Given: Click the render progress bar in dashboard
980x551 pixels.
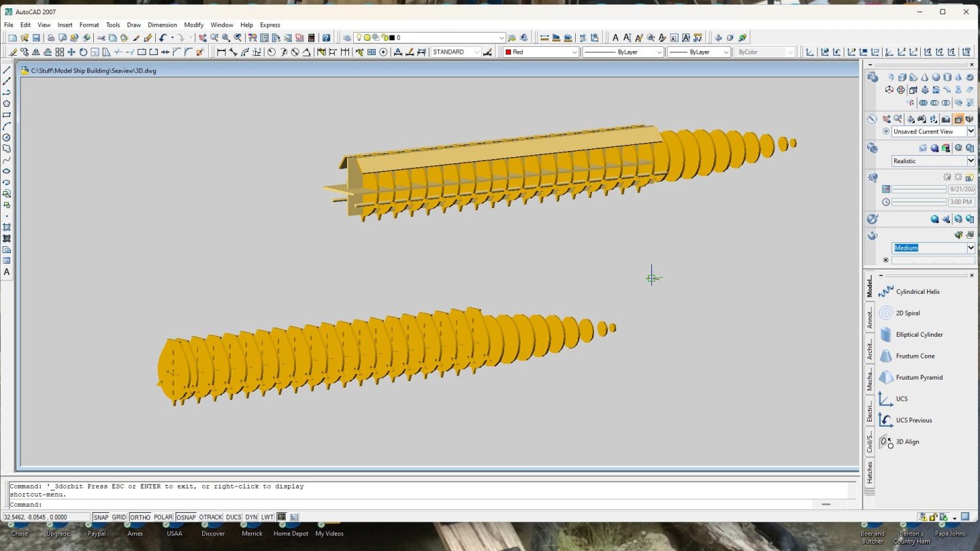Looking at the screenshot, I should coord(933,260).
